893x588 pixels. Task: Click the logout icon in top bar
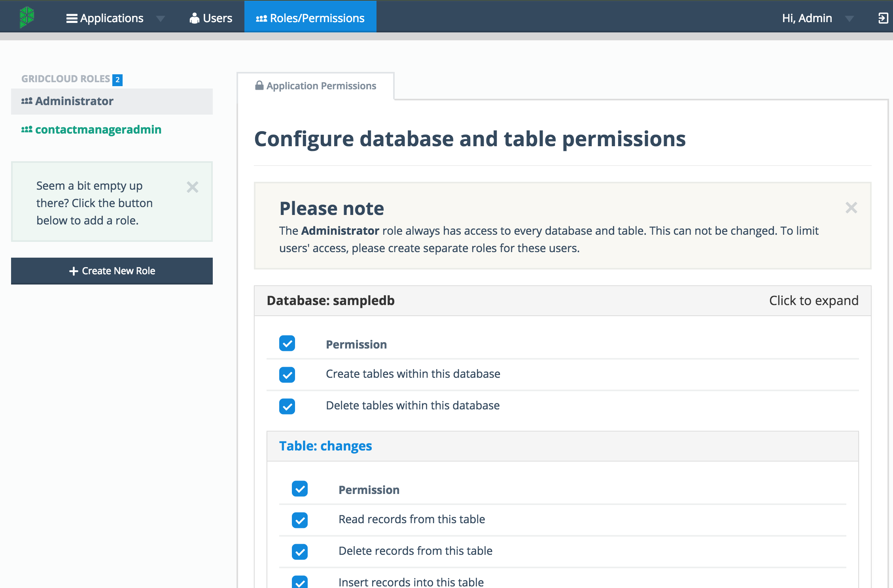883,18
